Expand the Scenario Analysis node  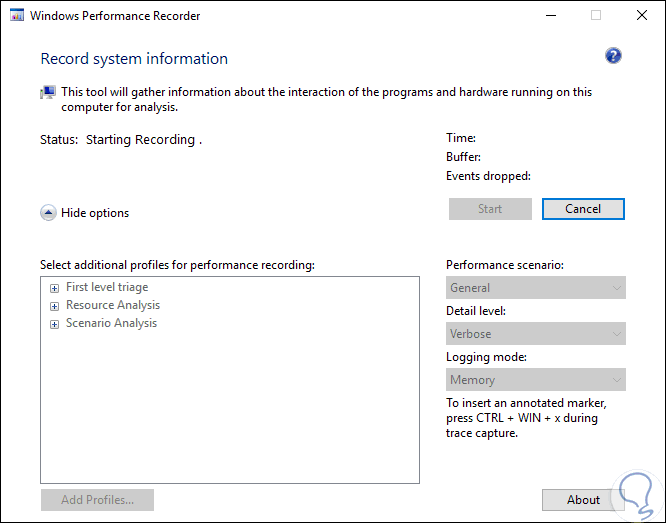tap(55, 324)
